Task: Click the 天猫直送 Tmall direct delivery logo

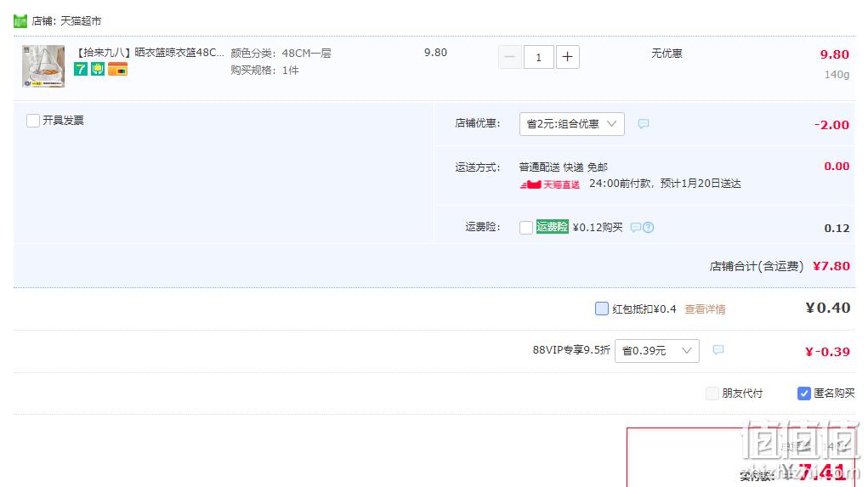Action: point(550,184)
